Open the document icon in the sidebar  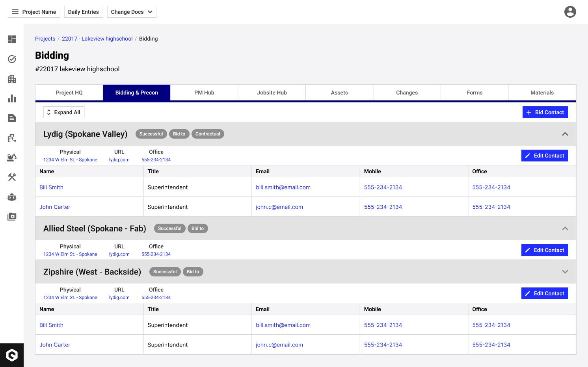(x=12, y=118)
